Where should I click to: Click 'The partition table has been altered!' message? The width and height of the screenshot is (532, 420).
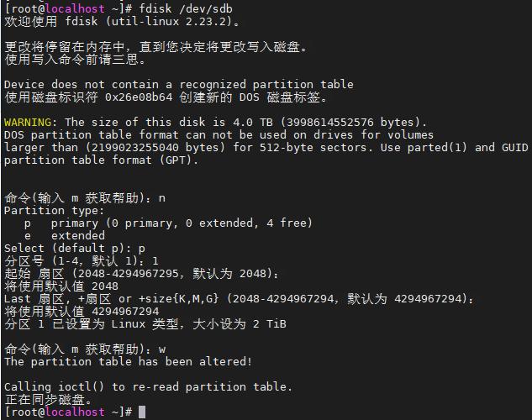[x=127, y=361]
